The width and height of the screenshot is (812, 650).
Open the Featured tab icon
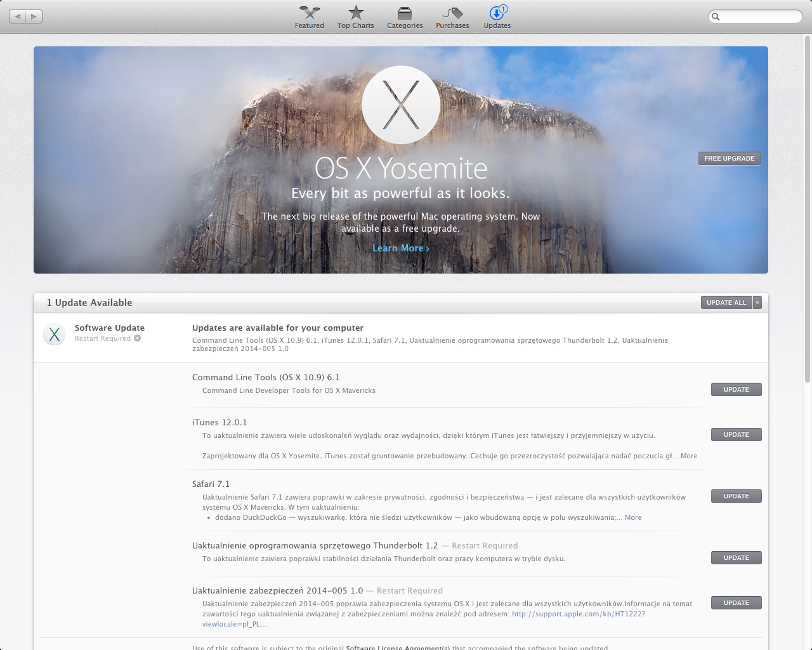[x=309, y=13]
